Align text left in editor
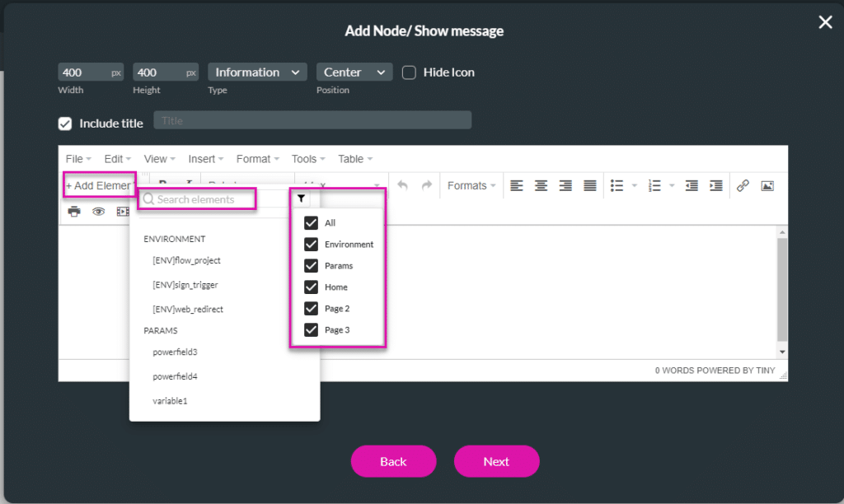This screenshot has width=844, height=504. [517, 186]
